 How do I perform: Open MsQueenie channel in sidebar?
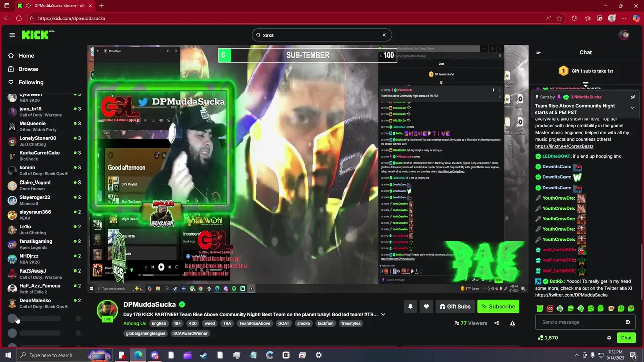(x=44, y=126)
